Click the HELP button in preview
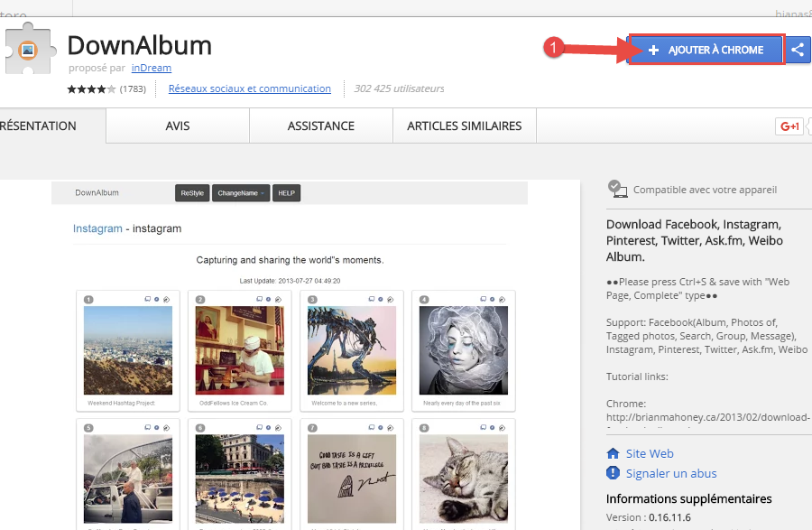The height and width of the screenshot is (530, 812). click(286, 193)
